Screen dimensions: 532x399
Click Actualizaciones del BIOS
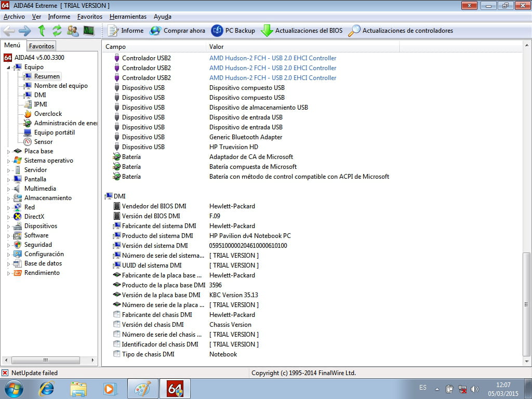pos(302,31)
